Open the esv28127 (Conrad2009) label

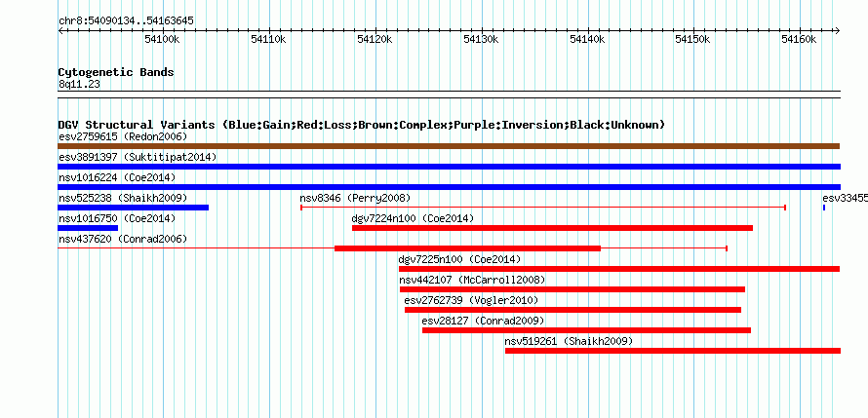[484, 321]
